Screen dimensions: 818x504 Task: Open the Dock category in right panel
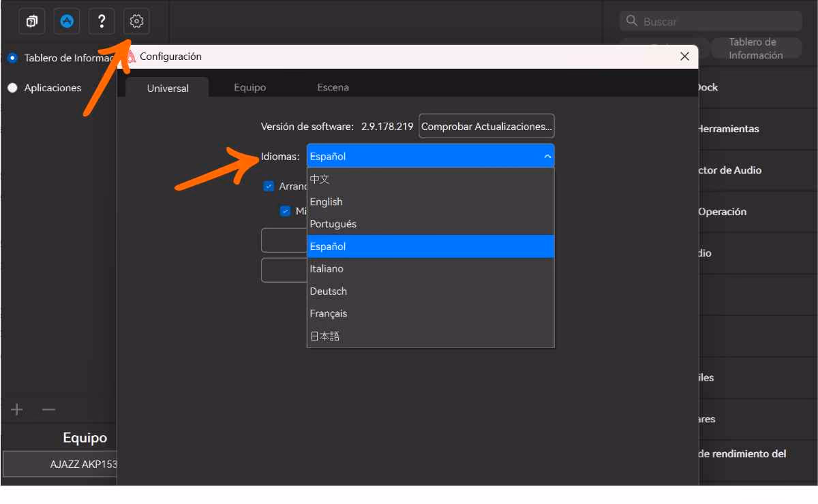(x=758, y=87)
